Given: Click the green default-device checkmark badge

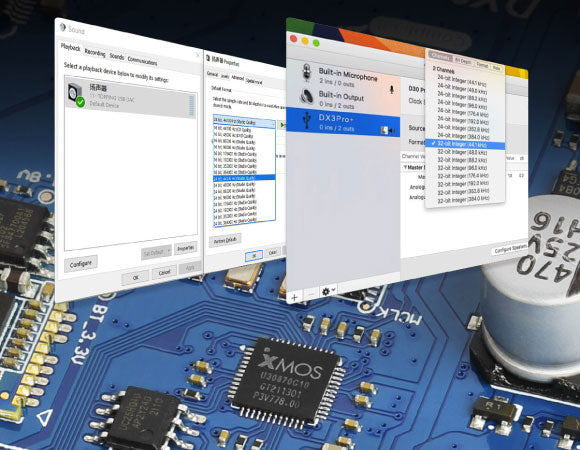Looking at the screenshot, I should coord(80,102).
